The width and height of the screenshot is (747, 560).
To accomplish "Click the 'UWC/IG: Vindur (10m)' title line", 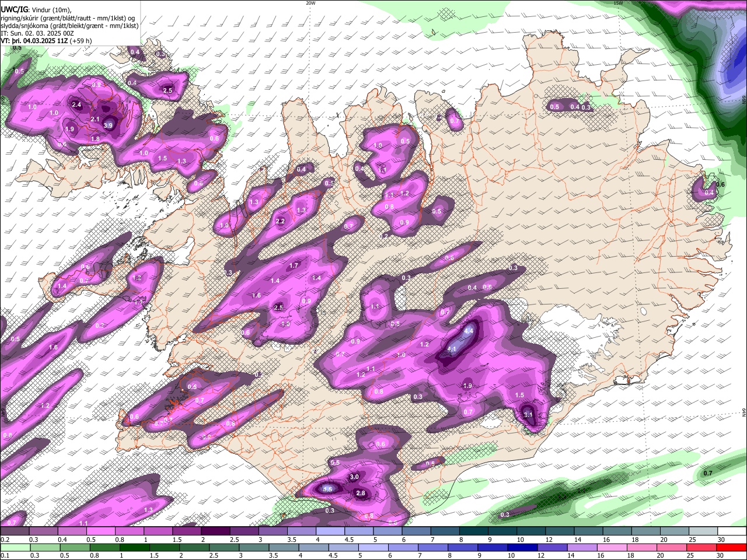I will 37,9.
